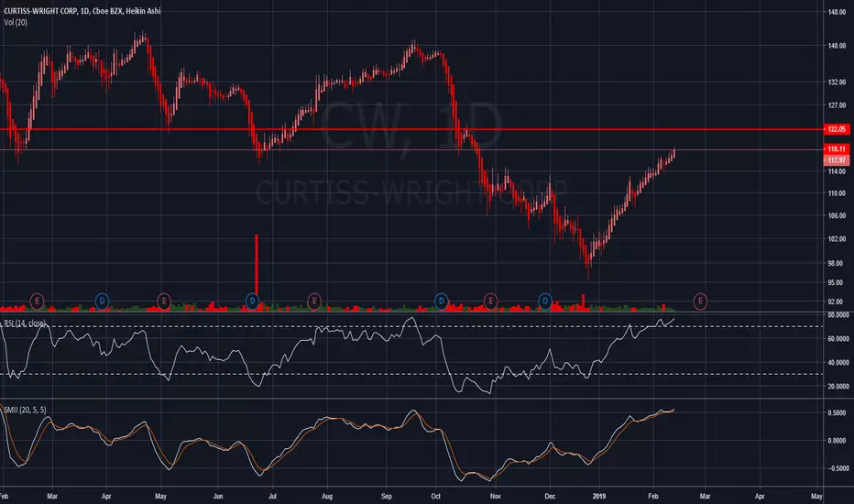Click the red 122.05 price label
854x504 pixels.
coord(837,129)
